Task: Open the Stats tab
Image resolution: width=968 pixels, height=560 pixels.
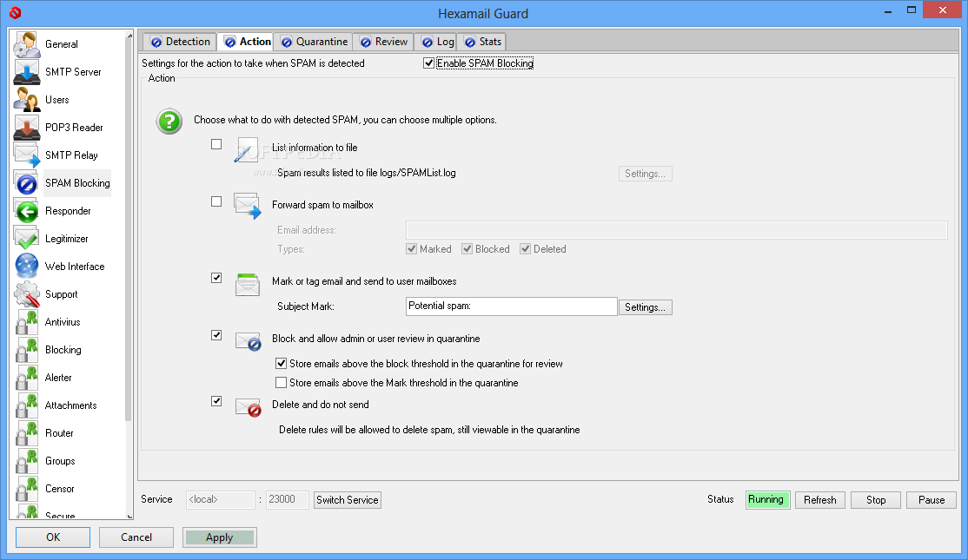Action: point(483,42)
